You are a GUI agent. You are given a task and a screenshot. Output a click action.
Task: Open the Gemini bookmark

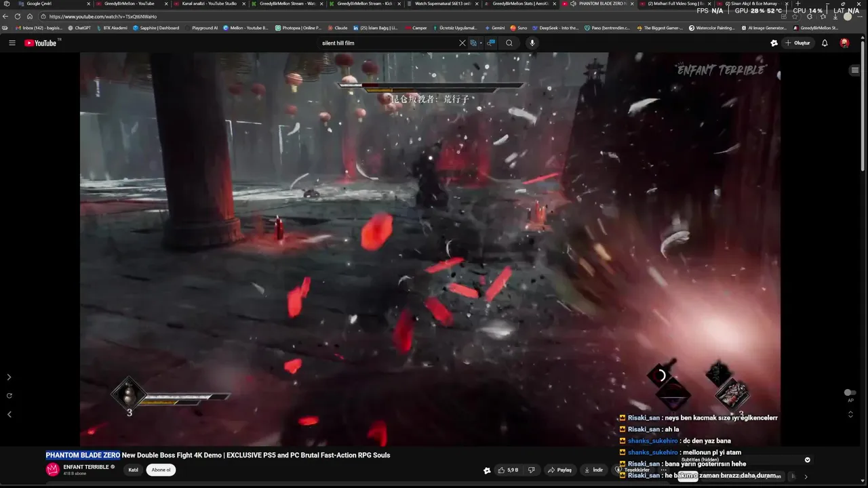coord(495,28)
